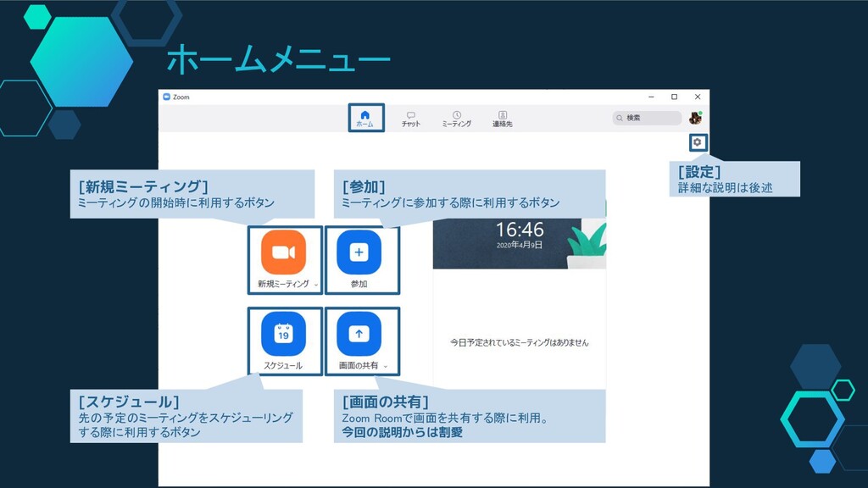Open the スケジュール calendar icon
Screen dimensions: 868x488
[x=283, y=334]
